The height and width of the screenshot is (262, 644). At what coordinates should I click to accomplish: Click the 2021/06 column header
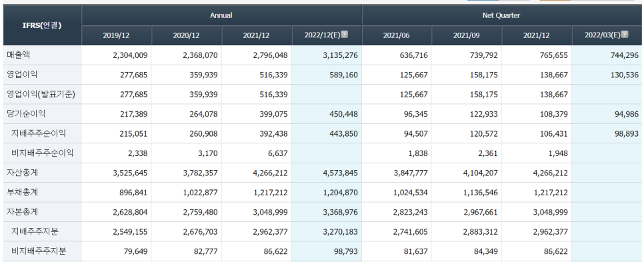[397, 35]
